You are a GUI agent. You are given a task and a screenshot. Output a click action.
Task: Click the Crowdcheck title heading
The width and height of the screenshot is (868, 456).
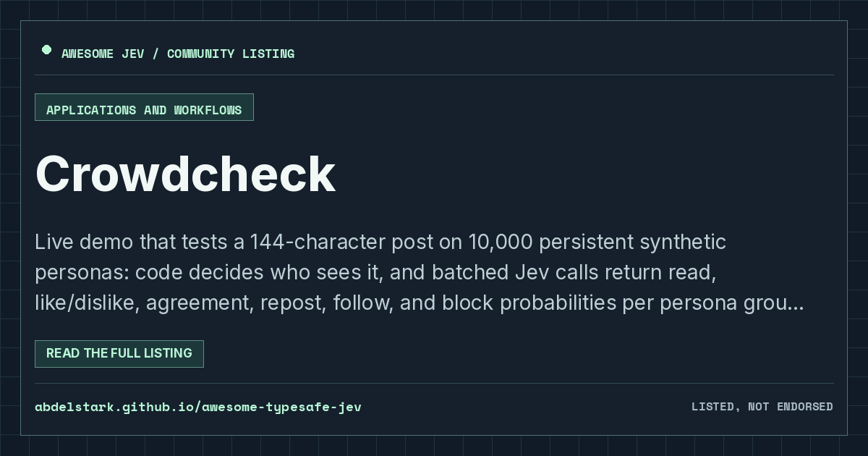click(x=185, y=174)
